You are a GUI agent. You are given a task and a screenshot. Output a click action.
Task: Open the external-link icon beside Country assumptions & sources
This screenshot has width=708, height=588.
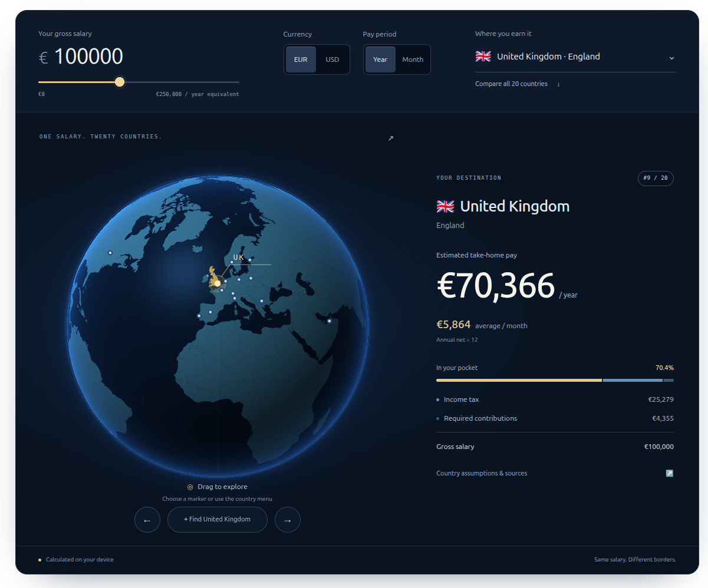pos(669,473)
